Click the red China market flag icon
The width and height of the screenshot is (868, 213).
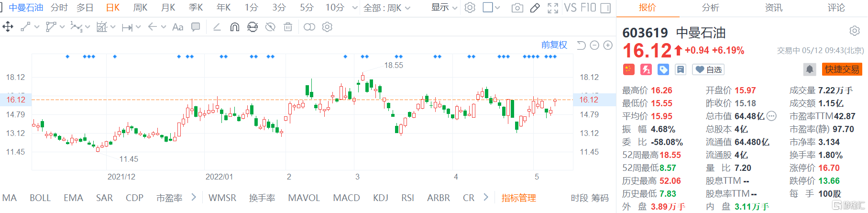pos(628,70)
